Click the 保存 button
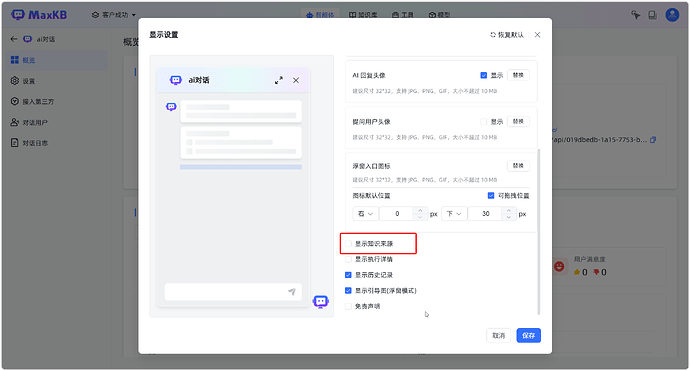The height and width of the screenshot is (370, 690). [529, 336]
